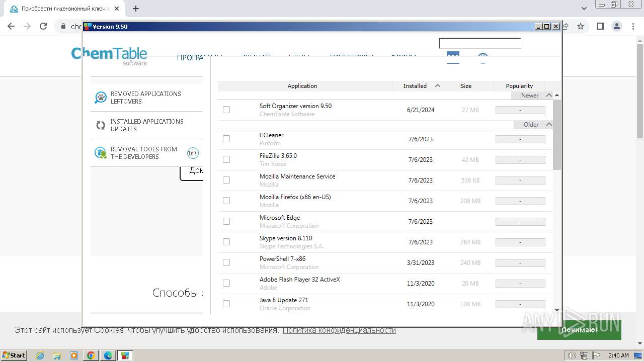Screen dimensions: 644x362
Task: Click Chrome page vertical scrollbar
Action: click(640, 90)
